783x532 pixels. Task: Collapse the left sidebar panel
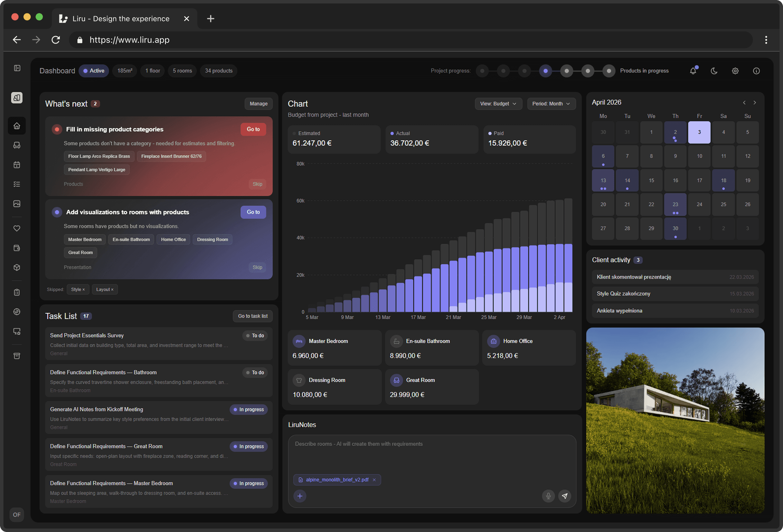[x=17, y=68]
